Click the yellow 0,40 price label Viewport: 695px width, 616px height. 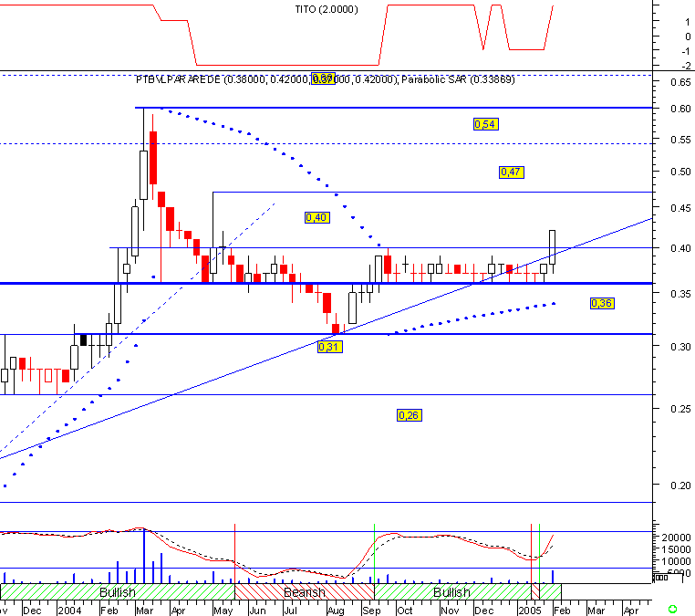click(x=317, y=217)
